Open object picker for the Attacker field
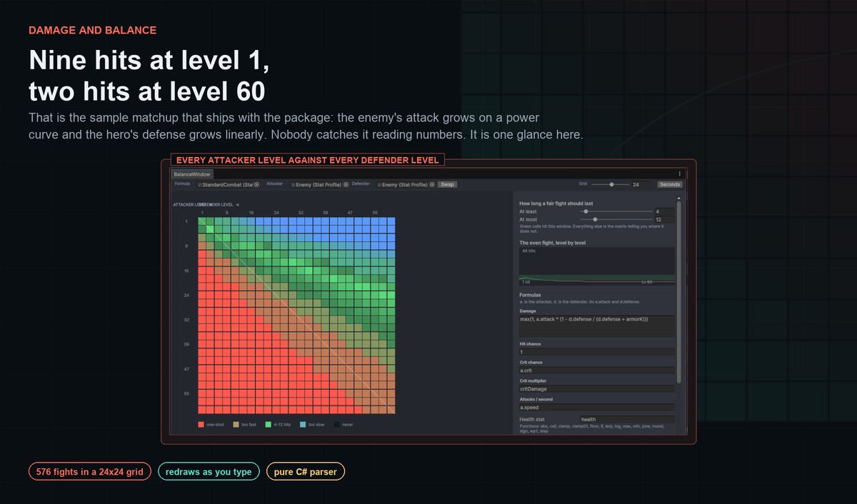857x504 pixels. click(x=346, y=184)
